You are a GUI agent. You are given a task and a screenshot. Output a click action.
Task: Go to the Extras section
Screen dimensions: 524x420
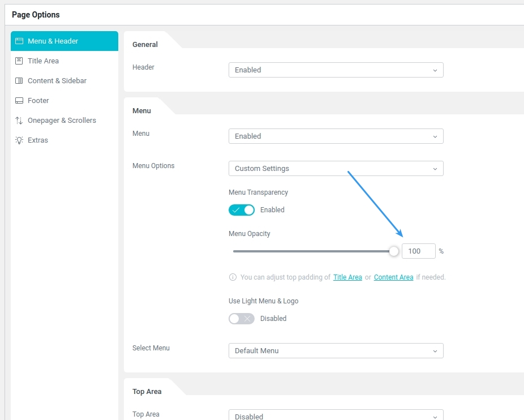(38, 140)
